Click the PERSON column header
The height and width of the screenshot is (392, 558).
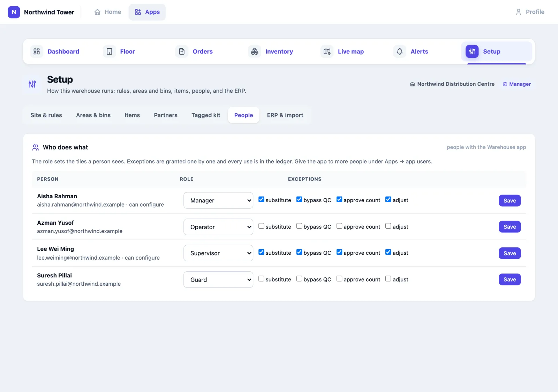[48, 179]
